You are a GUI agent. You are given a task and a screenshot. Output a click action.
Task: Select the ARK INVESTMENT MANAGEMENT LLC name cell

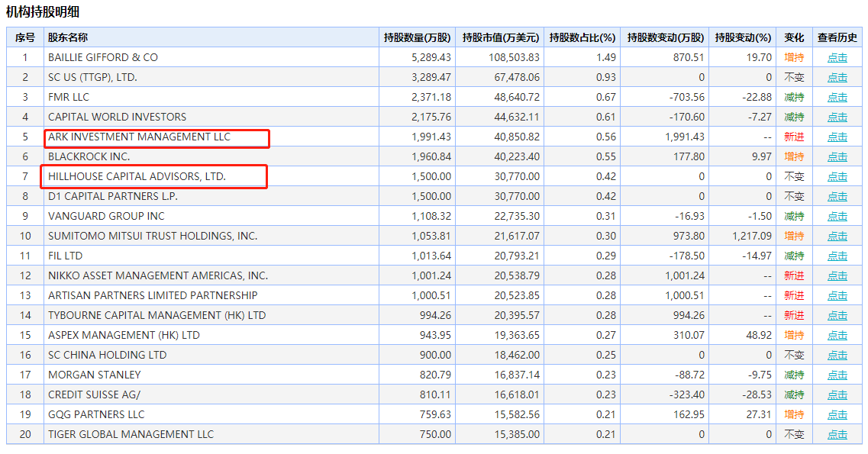tap(139, 137)
